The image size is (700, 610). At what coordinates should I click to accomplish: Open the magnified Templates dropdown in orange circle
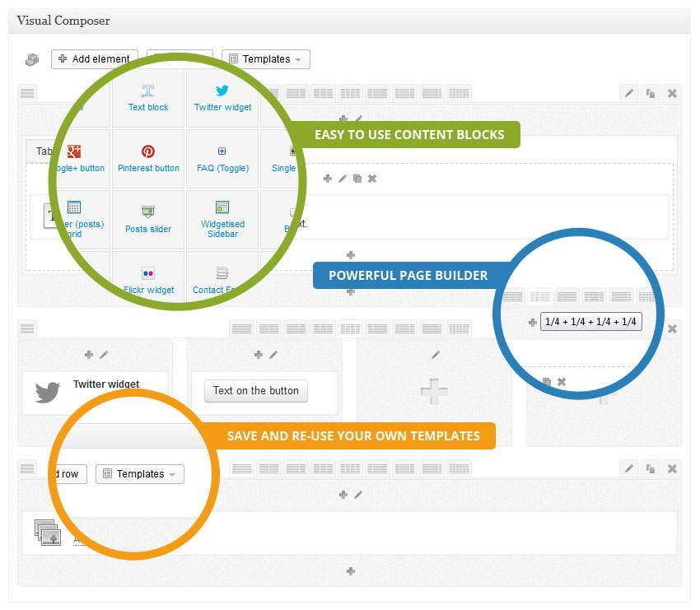[139, 474]
